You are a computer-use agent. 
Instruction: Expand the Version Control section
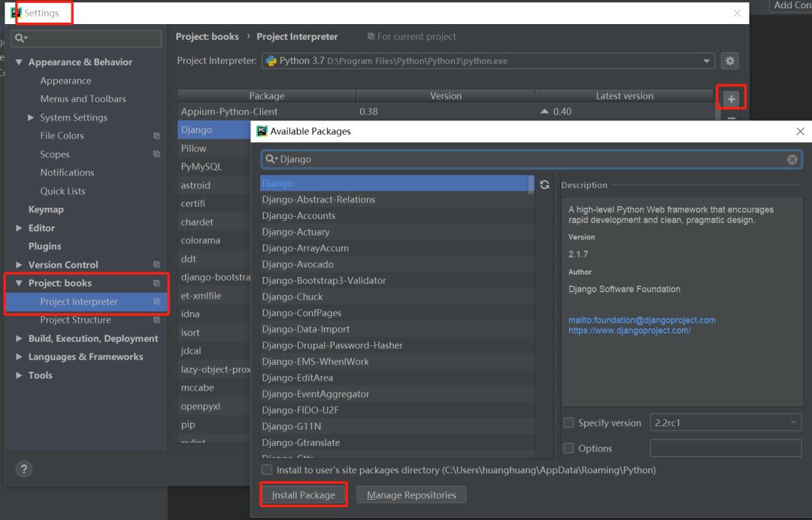point(19,264)
